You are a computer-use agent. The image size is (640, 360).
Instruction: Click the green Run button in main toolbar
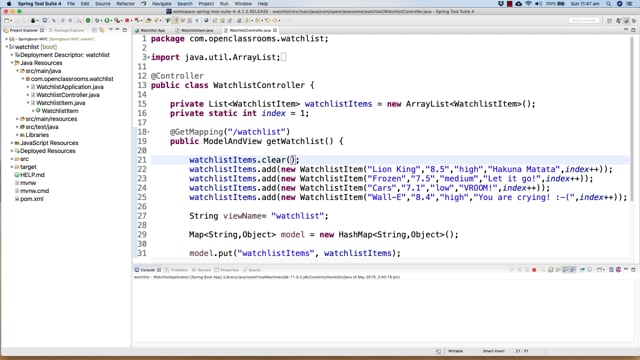coord(107,20)
